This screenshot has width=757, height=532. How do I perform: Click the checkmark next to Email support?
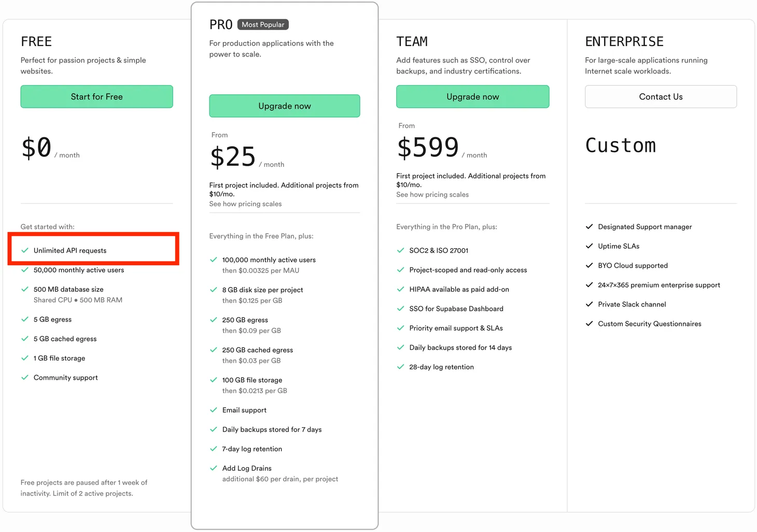[213, 410]
